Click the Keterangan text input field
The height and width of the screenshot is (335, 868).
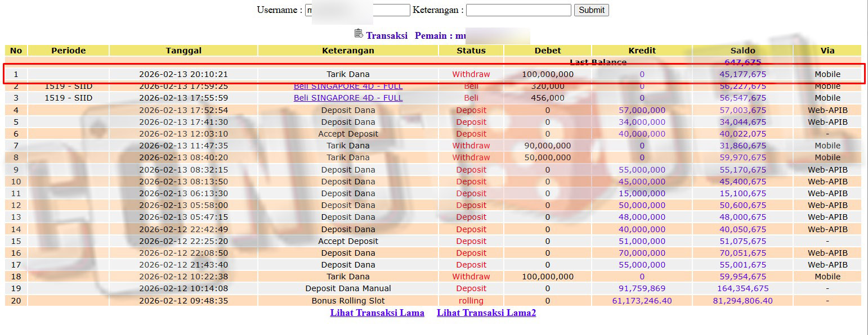coord(518,10)
